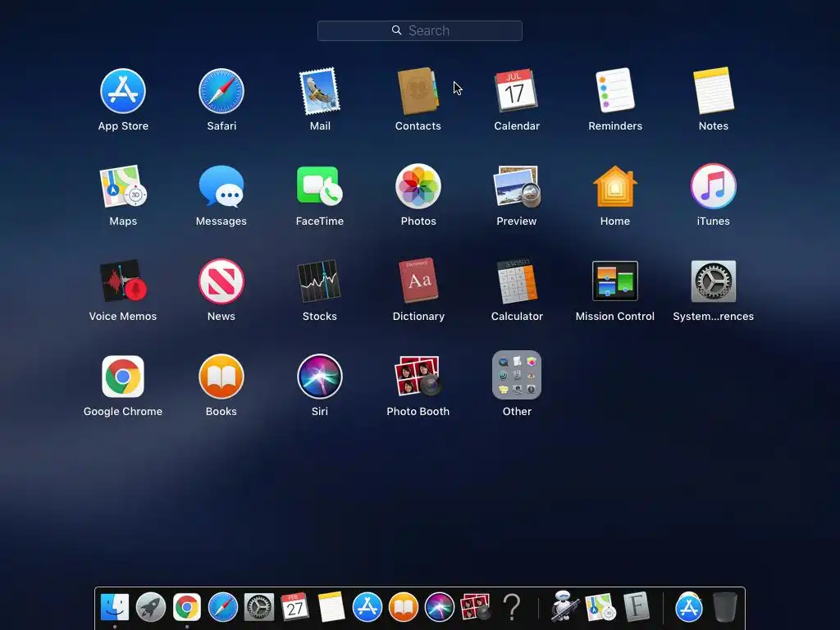Viewport: 840px width, 630px height.
Task: Open Books from the Launchpad grid
Action: click(221, 377)
